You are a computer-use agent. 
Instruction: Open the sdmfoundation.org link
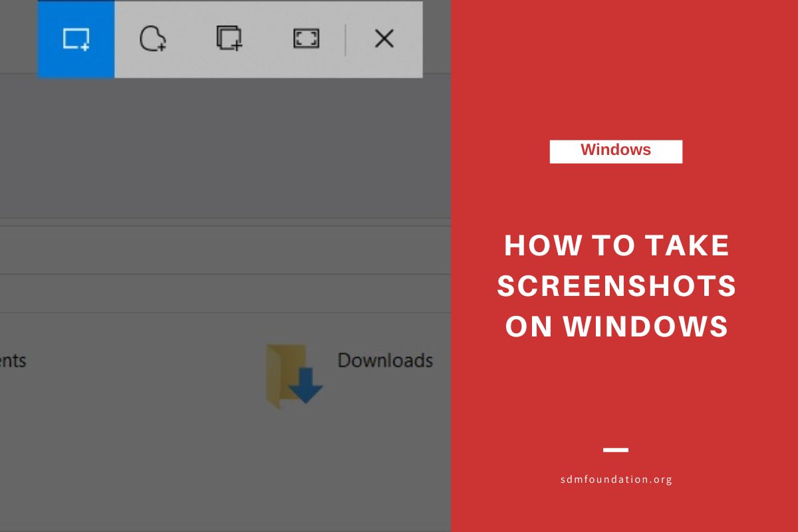tap(615, 479)
